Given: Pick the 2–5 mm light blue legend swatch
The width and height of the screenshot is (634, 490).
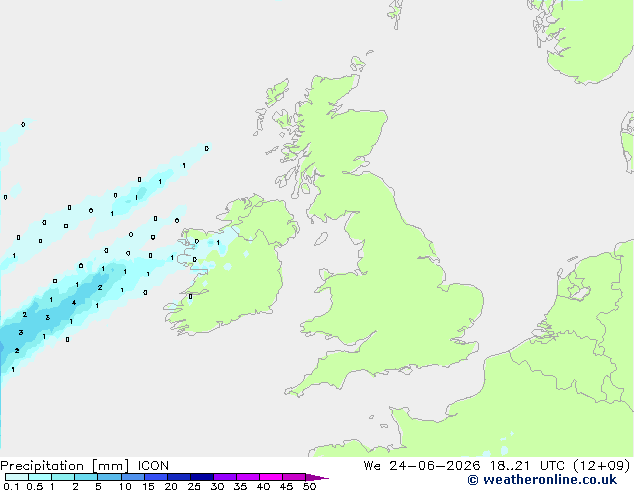Looking at the screenshot, I should (86, 477).
